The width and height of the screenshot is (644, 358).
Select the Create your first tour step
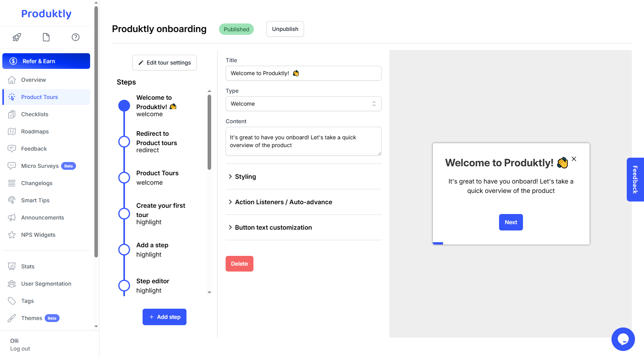(161, 210)
